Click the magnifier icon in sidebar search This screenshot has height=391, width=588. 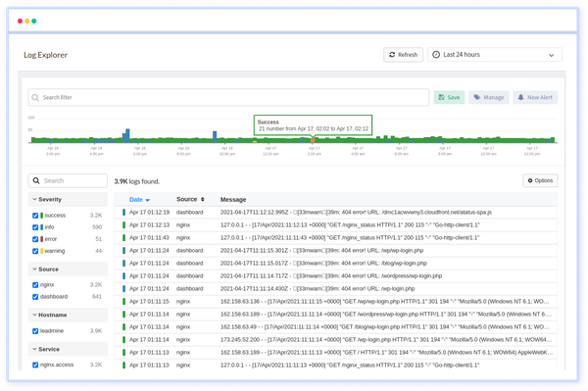(x=36, y=180)
